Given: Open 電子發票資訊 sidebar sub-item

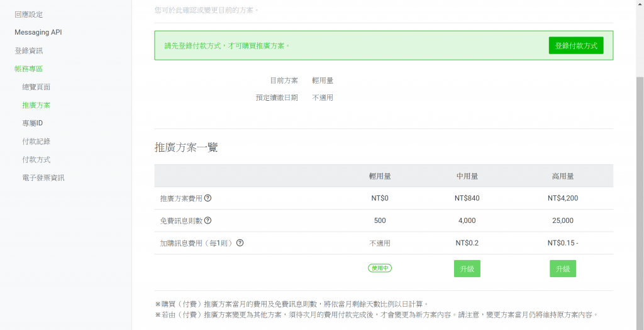Looking at the screenshot, I should (x=43, y=178).
